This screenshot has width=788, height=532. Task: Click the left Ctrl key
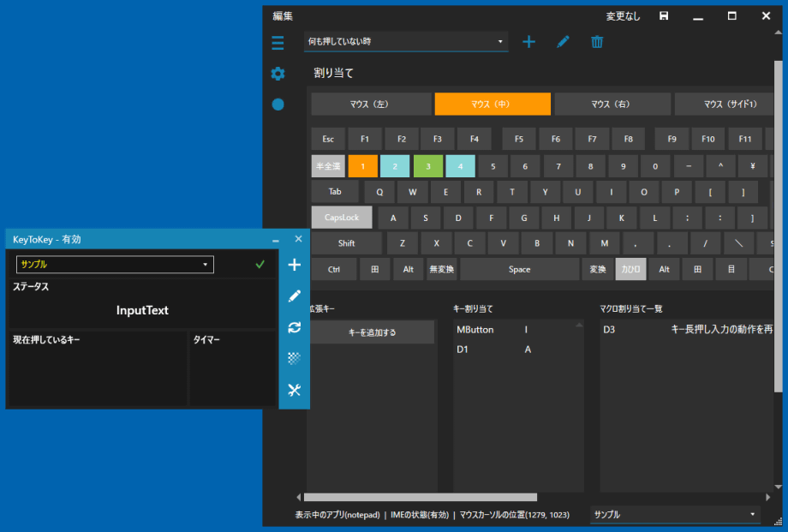[334, 270]
